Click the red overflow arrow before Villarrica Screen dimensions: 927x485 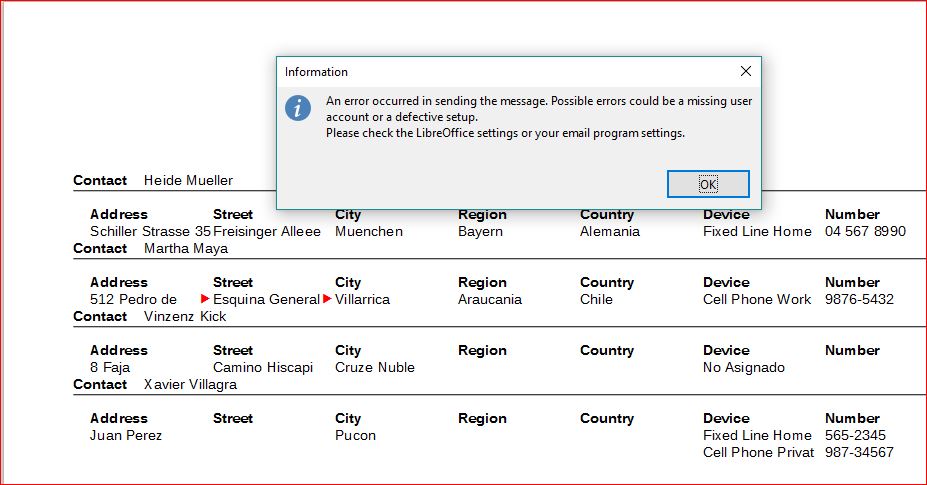coord(327,299)
